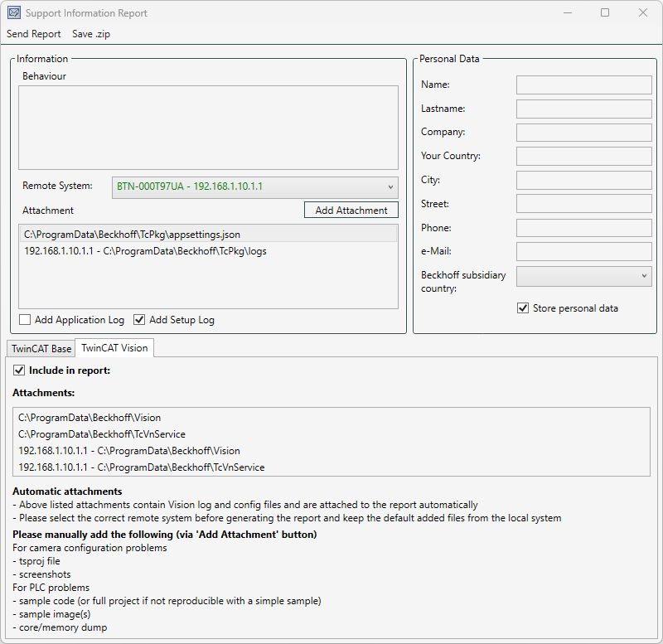Select the appsettings.json attachment entry
663x644 pixels.
click(x=133, y=235)
